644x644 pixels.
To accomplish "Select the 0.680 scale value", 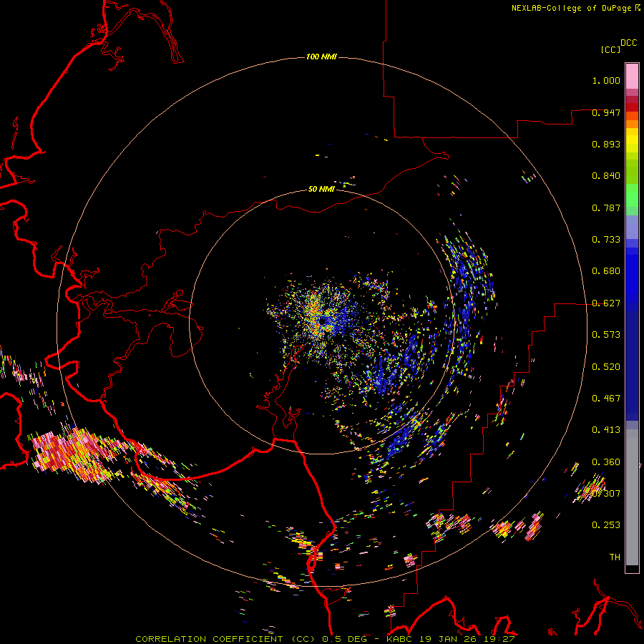I will [x=606, y=271].
